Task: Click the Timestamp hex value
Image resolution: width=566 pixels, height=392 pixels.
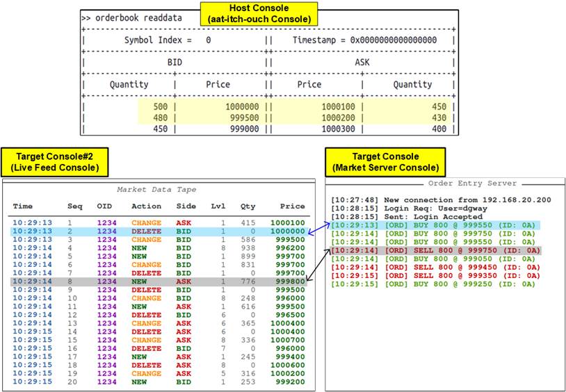Action: point(393,40)
